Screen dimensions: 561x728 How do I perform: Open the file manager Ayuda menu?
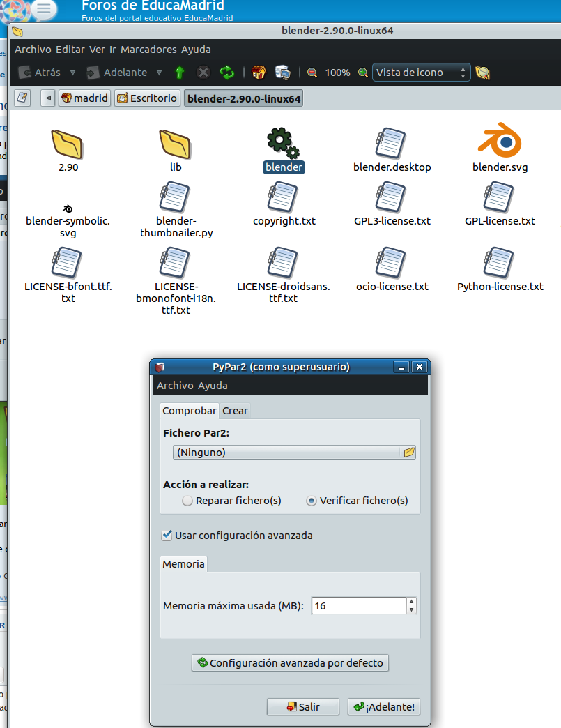pos(196,50)
